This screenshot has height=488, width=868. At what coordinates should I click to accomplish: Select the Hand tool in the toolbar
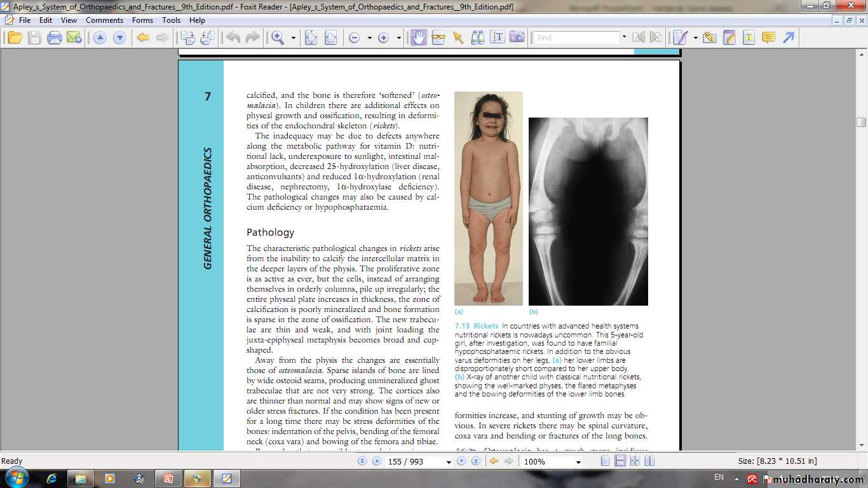click(x=418, y=37)
